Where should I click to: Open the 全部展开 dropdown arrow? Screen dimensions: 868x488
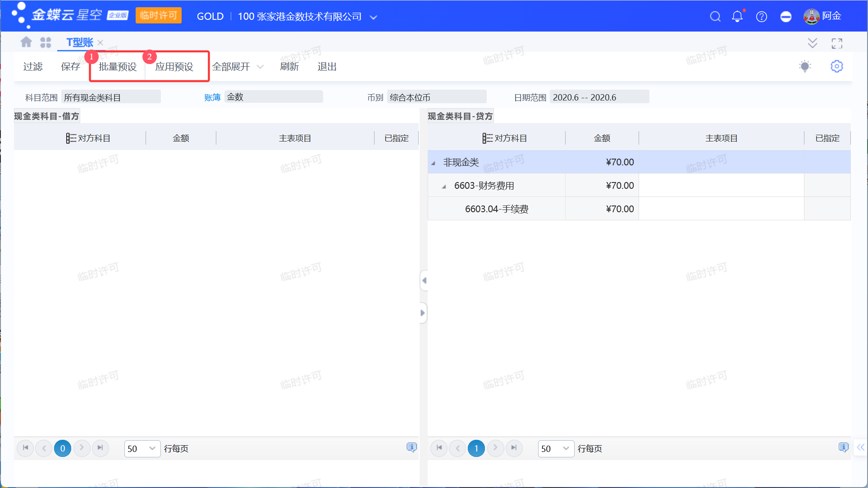260,67
